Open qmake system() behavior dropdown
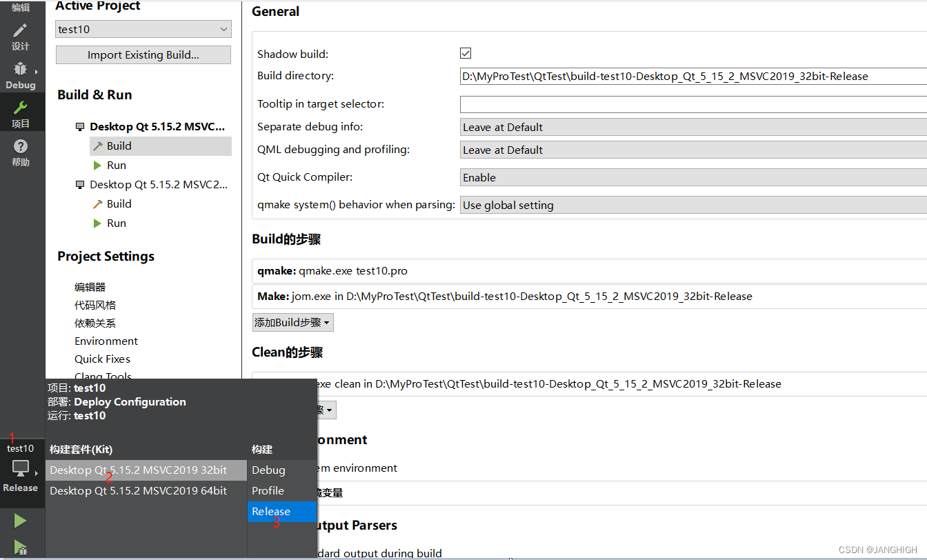927x560 pixels. pyautogui.click(x=693, y=205)
